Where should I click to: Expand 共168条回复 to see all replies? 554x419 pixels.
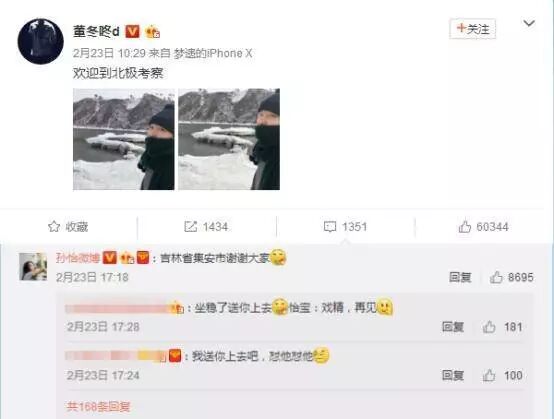[98, 407]
